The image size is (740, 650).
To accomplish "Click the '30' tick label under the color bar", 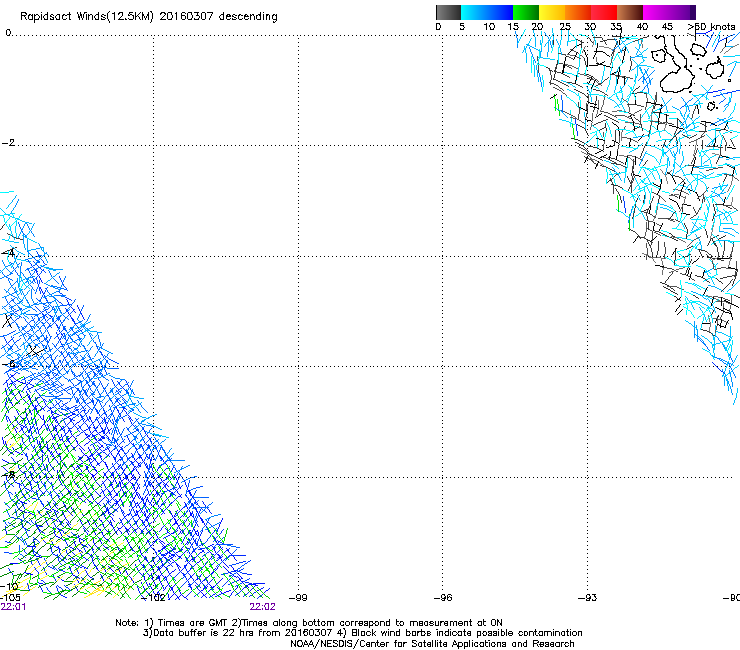I will click(x=590, y=27).
